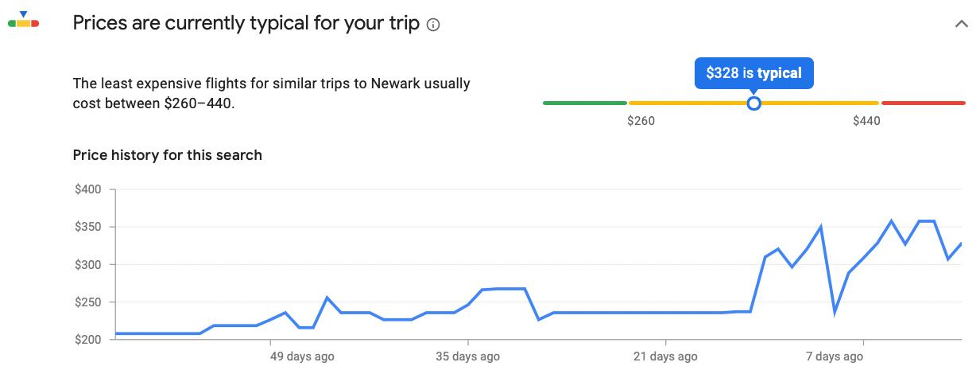Click the $440 range label
The width and height of the screenshot is (980, 370).
point(866,121)
